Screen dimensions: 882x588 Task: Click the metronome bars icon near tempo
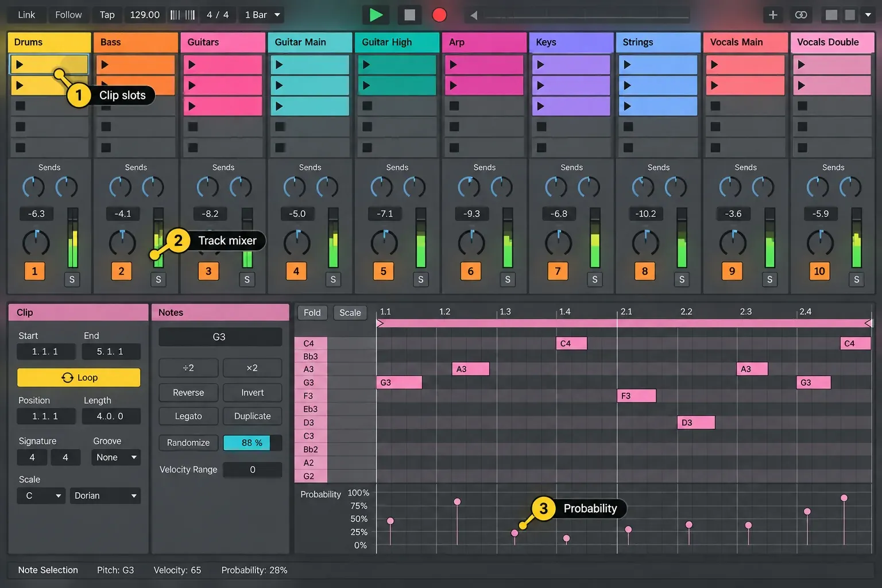pos(183,15)
